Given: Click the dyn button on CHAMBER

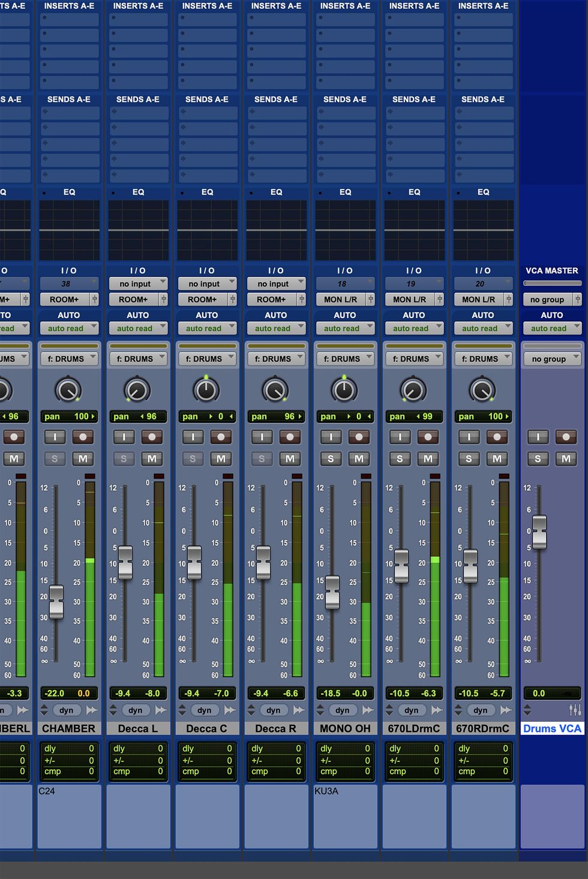Looking at the screenshot, I should pyautogui.click(x=67, y=710).
